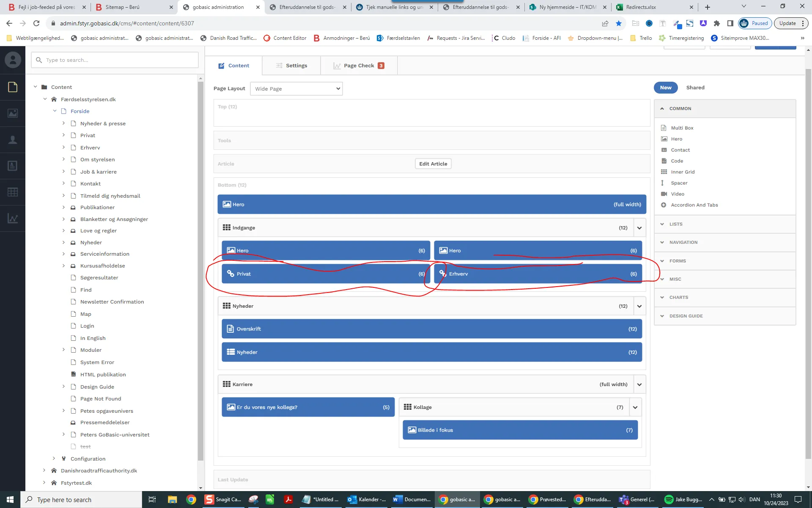Viewport: 812px width, 508px height.
Task: Click the user profile avatar icon
Action: coord(13,60)
